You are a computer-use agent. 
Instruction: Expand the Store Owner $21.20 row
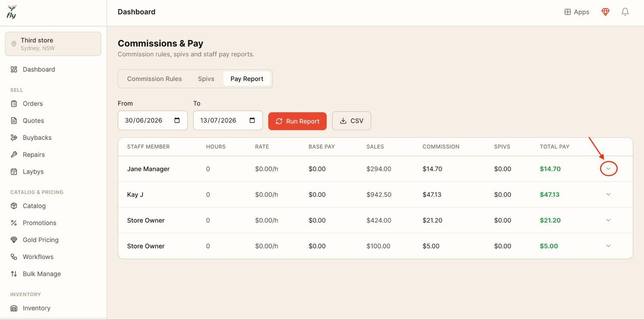coord(608,220)
